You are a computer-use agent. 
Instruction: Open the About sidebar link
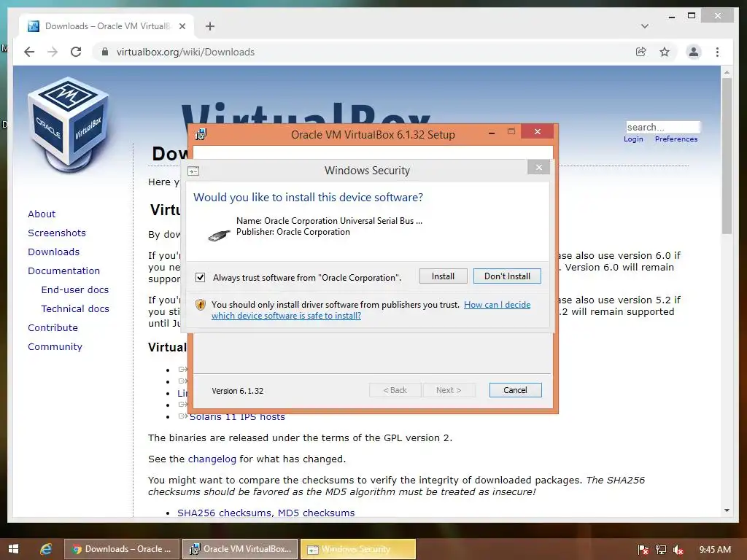pos(42,214)
